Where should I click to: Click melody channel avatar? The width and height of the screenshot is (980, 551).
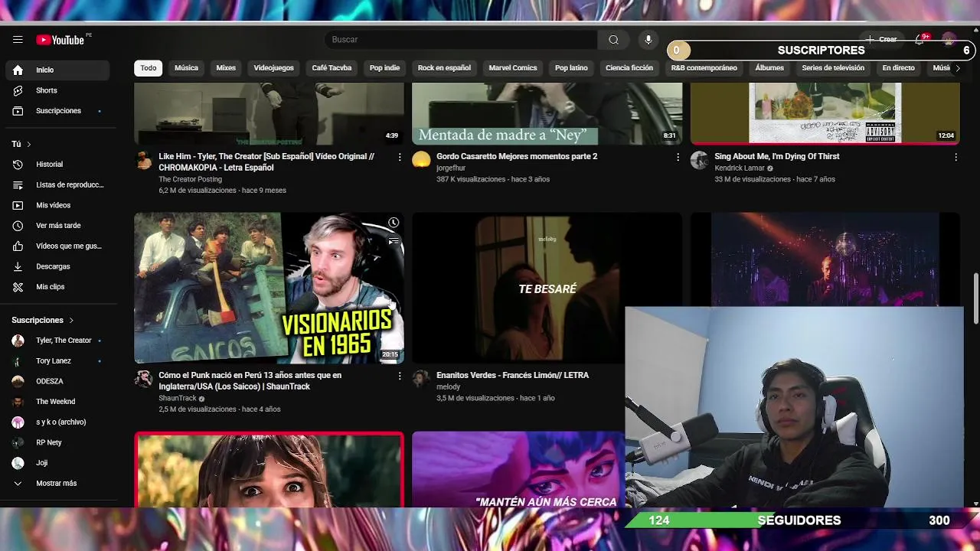click(x=421, y=379)
